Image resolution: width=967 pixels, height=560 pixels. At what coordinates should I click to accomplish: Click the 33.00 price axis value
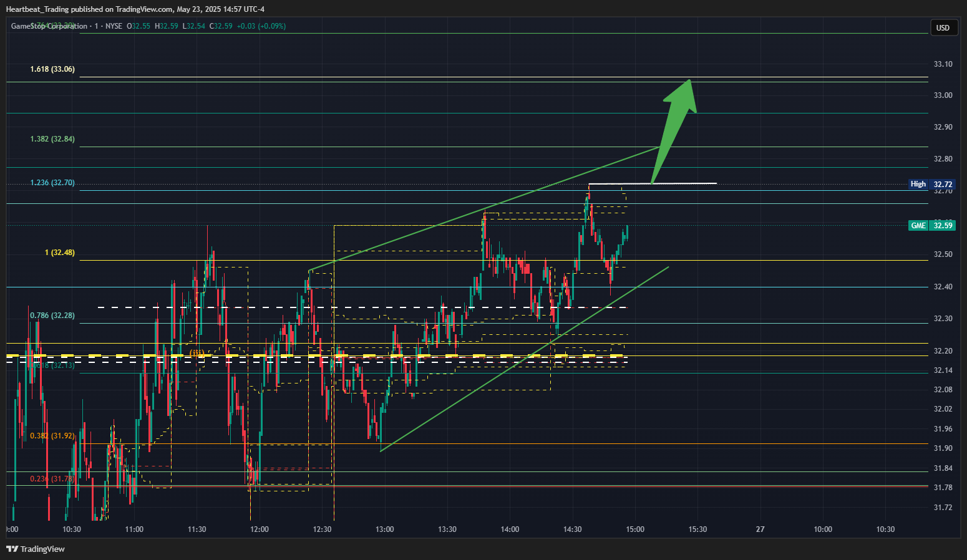point(943,95)
